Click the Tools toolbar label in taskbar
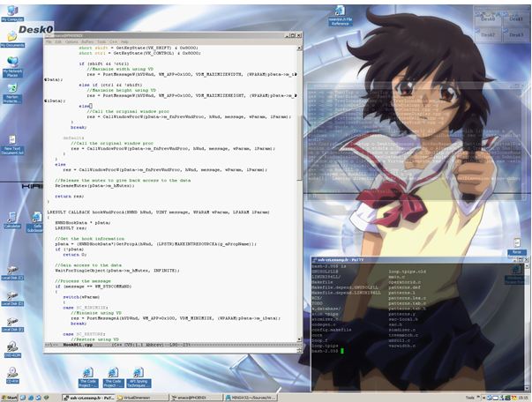532x402 pixels. point(470,398)
